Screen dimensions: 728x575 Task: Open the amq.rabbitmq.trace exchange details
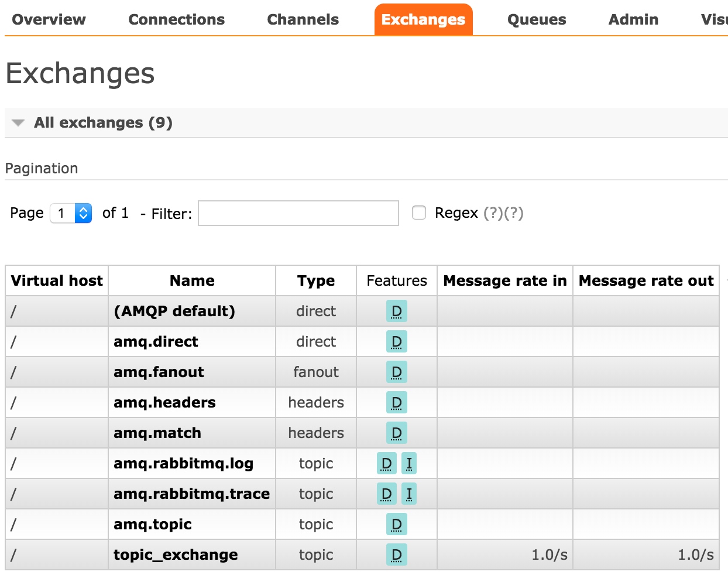click(191, 494)
